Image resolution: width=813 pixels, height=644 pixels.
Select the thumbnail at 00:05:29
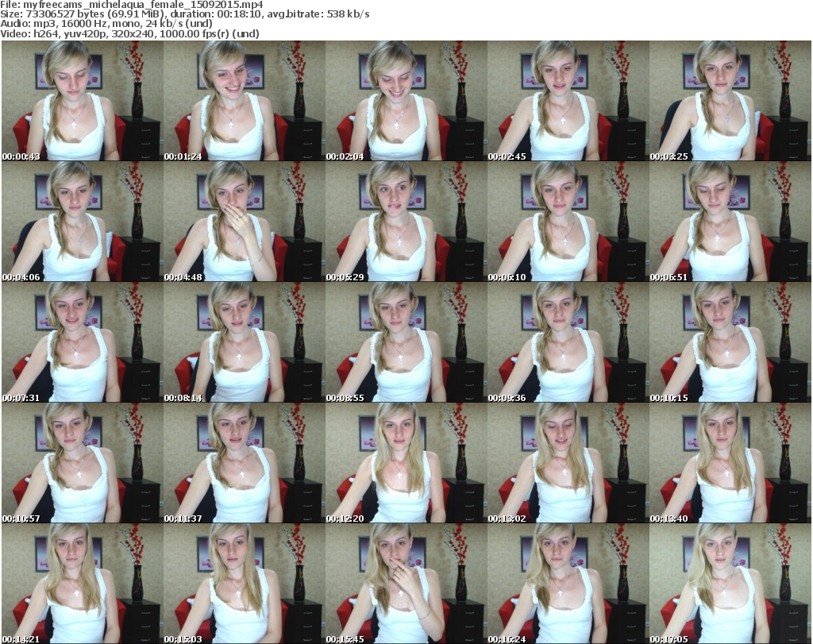(406, 222)
